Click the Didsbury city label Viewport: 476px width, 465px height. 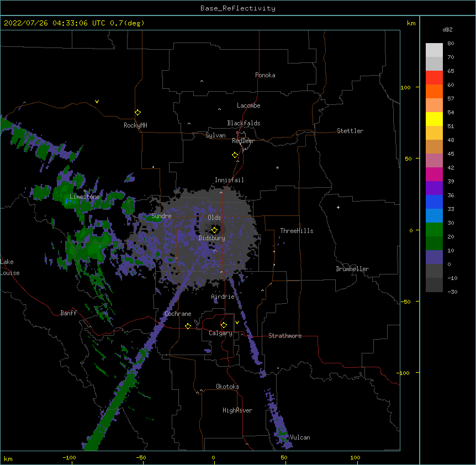click(x=212, y=238)
